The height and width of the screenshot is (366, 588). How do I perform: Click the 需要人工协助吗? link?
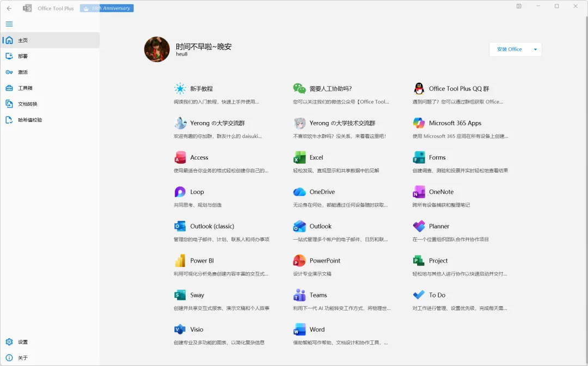[331, 89]
